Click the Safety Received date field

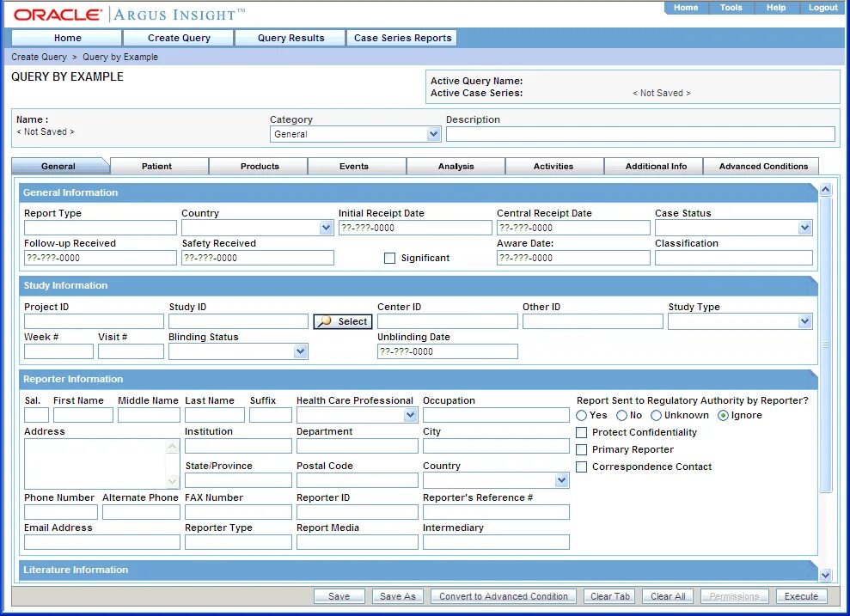pos(258,258)
